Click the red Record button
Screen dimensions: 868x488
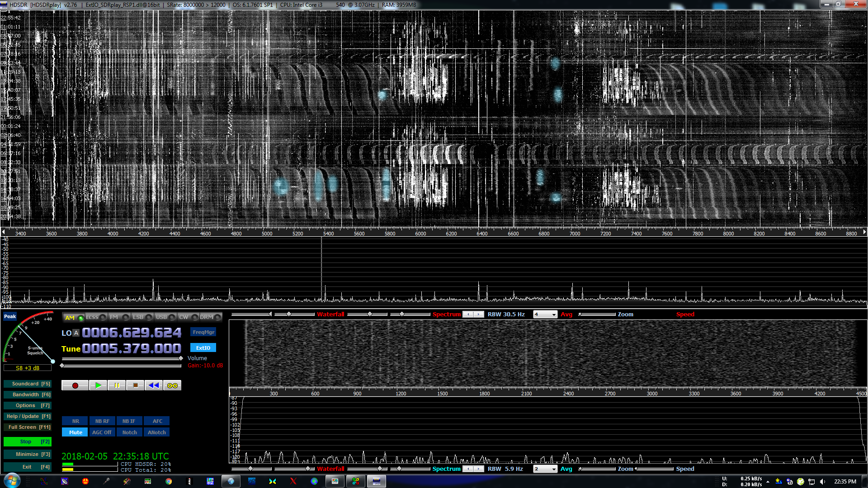point(75,385)
